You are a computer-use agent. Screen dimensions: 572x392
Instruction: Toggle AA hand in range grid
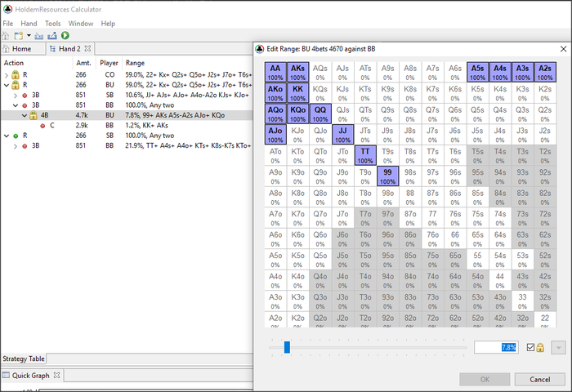275,72
